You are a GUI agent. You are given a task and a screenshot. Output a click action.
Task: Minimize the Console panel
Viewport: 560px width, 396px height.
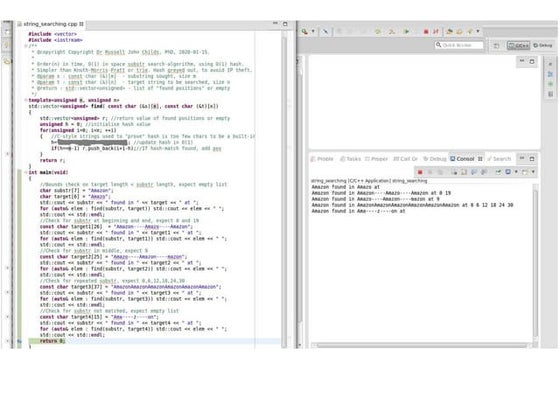tap(522, 158)
